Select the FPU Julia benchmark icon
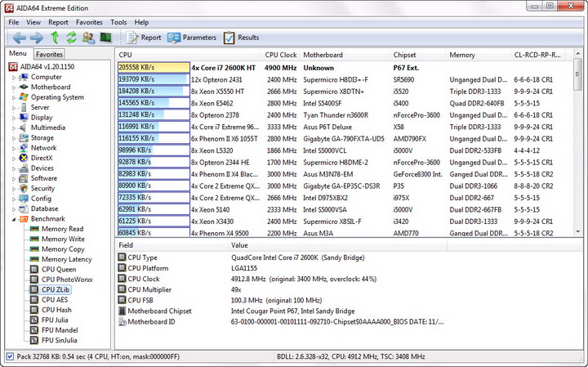This screenshot has height=367, width=588. pos(34,320)
